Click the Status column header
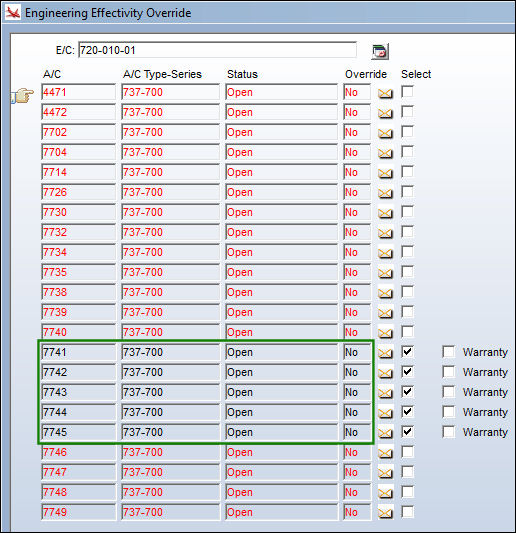The height and width of the screenshot is (533, 516). coord(242,74)
